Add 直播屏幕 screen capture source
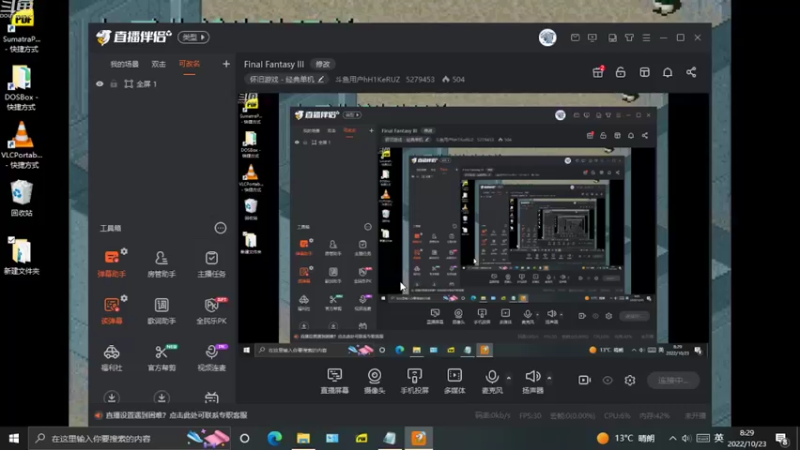 pos(335,381)
